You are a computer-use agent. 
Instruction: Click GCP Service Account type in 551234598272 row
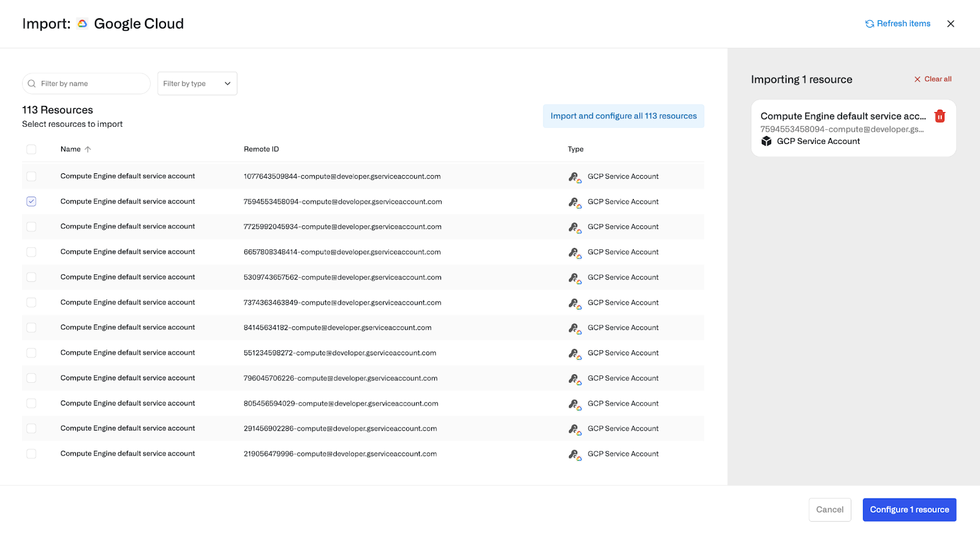coord(623,353)
